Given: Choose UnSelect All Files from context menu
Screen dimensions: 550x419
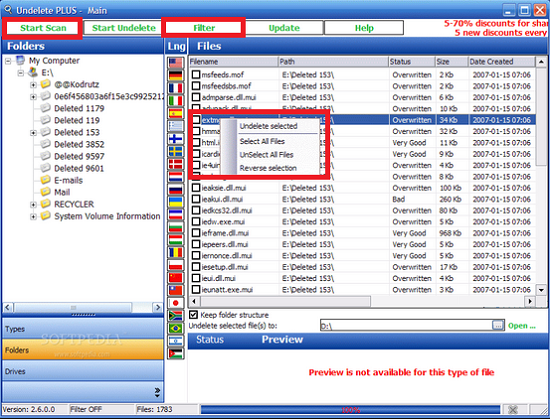Looking at the screenshot, I should [266, 155].
